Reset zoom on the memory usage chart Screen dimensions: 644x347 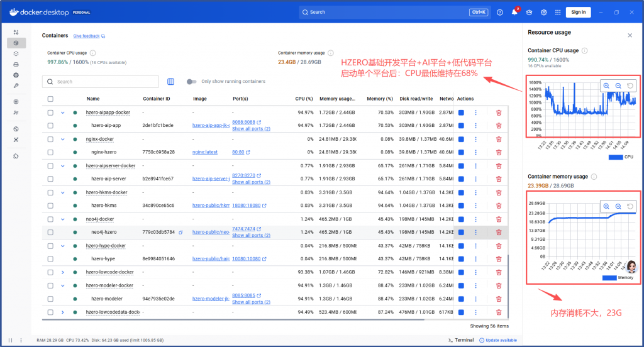[630, 206]
